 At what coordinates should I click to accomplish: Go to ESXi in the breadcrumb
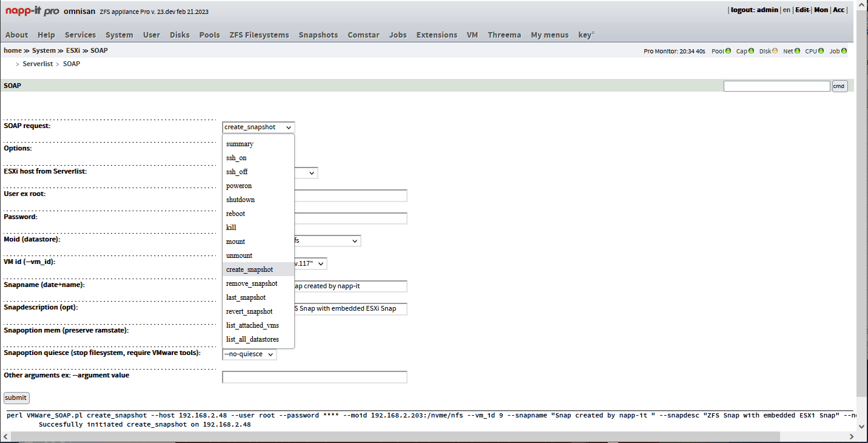pos(73,50)
